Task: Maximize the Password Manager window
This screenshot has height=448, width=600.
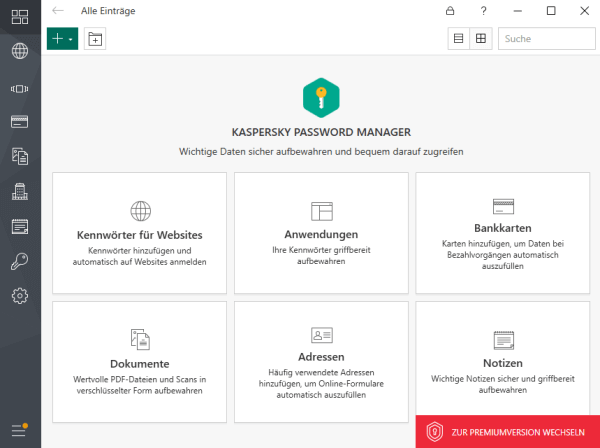Action: 551,11
